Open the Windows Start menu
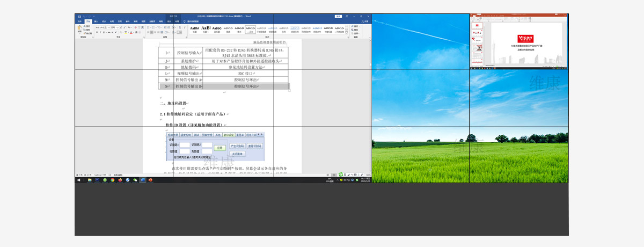Viewport: 644px width, 247px height. [x=79, y=180]
